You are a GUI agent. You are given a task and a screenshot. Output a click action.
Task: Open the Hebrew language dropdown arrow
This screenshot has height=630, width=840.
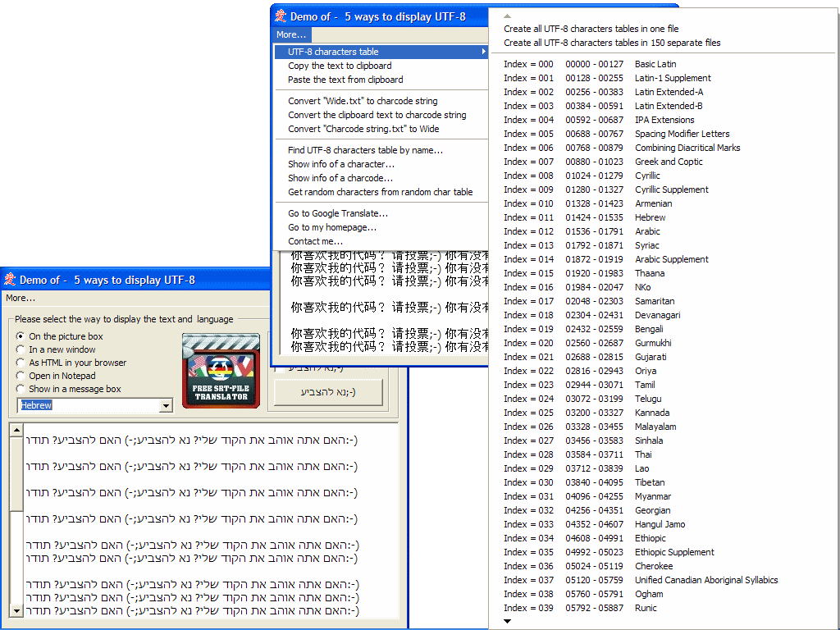pyautogui.click(x=166, y=406)
